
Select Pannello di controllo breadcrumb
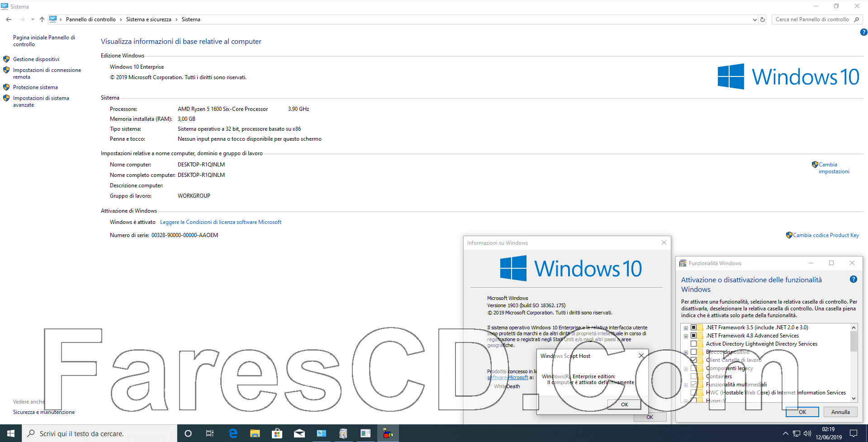[x=91, y=19]
